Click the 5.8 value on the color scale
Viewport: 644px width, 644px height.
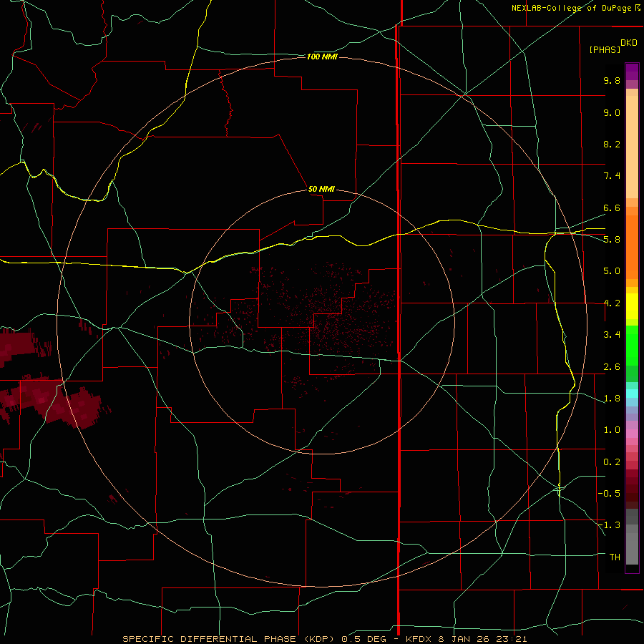coord(612,240)
